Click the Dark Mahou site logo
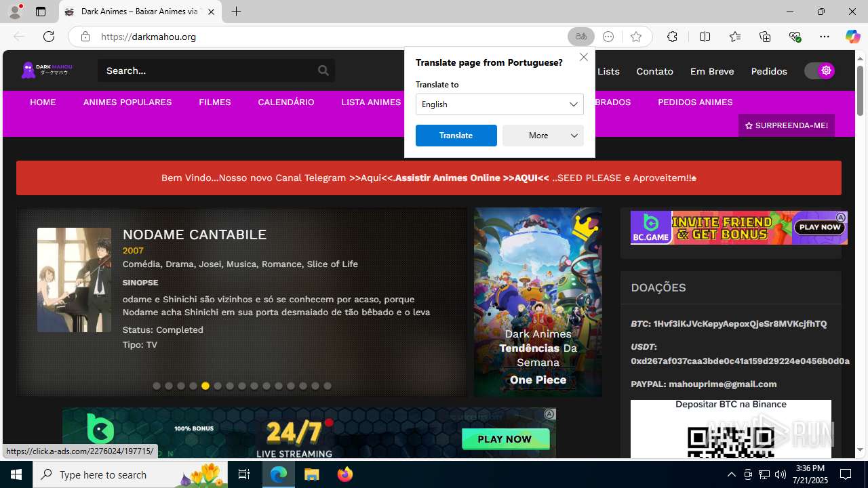 pos(47,70)
